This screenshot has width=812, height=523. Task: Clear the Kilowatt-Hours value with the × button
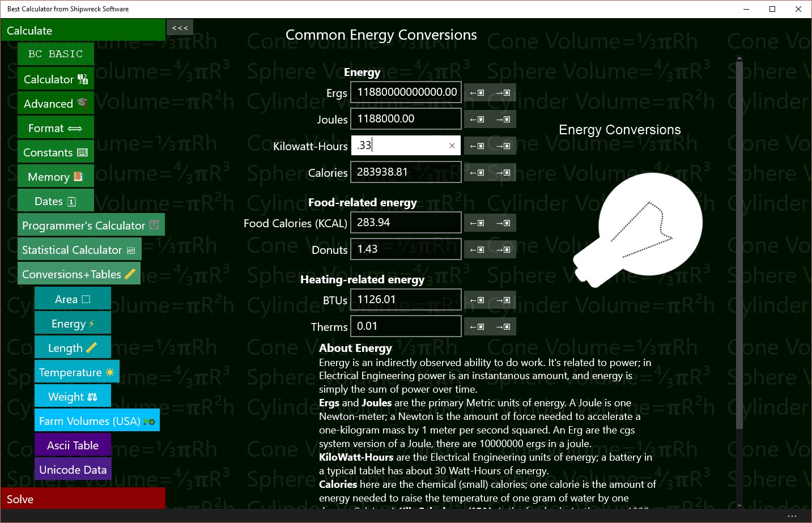(452, 146)
